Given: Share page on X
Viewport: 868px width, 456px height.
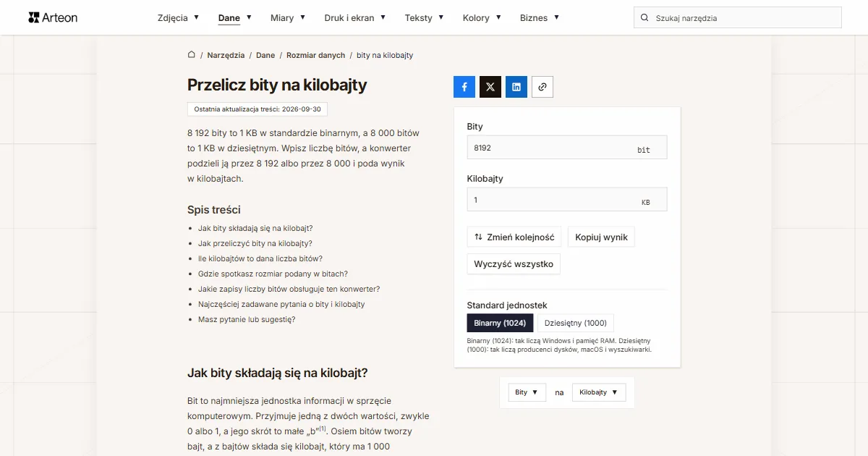Looking at the screenshot, I should pyautogui.click(x=490, y=87).
